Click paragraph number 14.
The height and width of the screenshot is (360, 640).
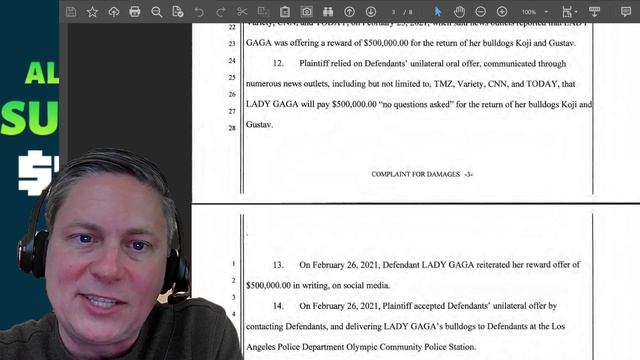click(x=278, y=306)
